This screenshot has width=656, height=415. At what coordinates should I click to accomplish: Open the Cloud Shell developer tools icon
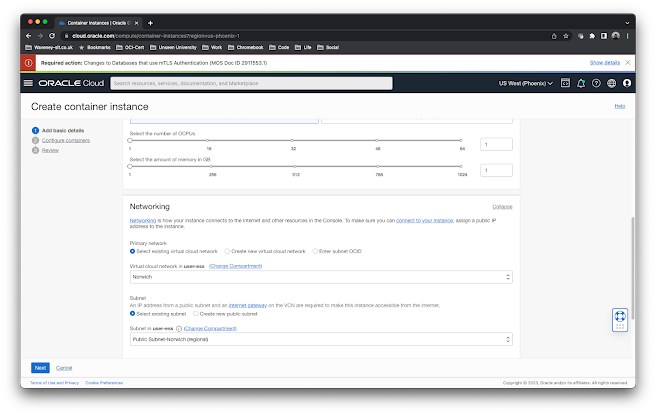point(565,83)
